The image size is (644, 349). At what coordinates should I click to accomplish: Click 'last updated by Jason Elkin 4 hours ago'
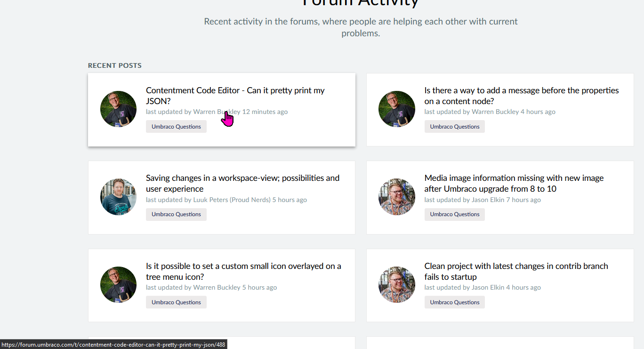click(x=483, y=288)
